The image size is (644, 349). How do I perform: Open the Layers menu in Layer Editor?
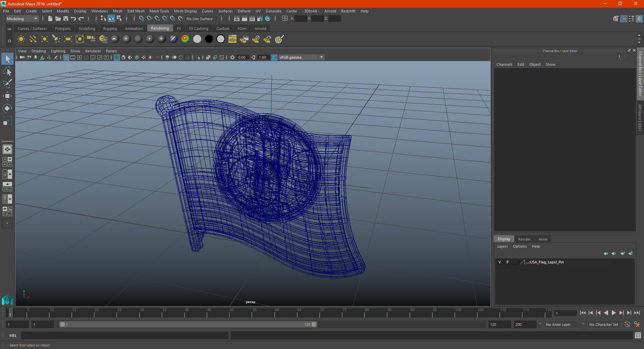point(502,246)
